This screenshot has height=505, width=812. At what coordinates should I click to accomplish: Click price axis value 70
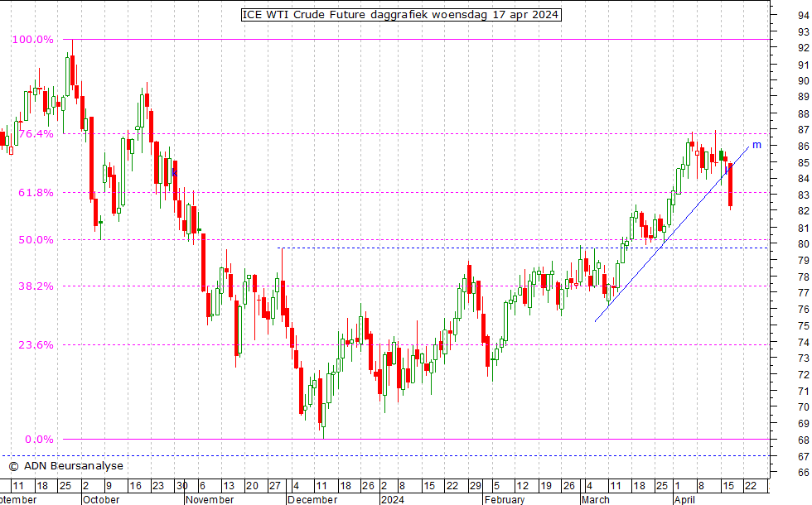pyautogui.click(x=803, y=407)
